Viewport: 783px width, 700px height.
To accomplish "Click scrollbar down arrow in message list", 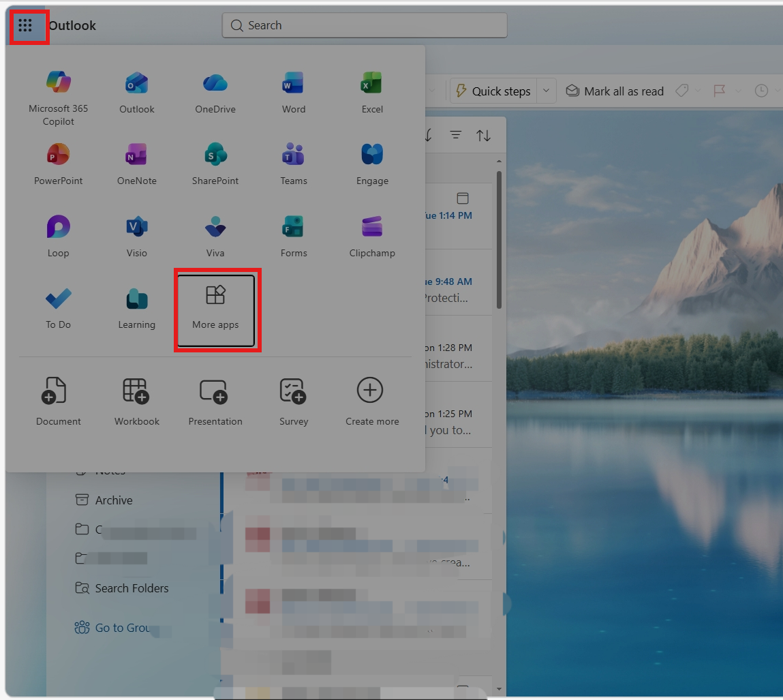I will tap(499, 689).
